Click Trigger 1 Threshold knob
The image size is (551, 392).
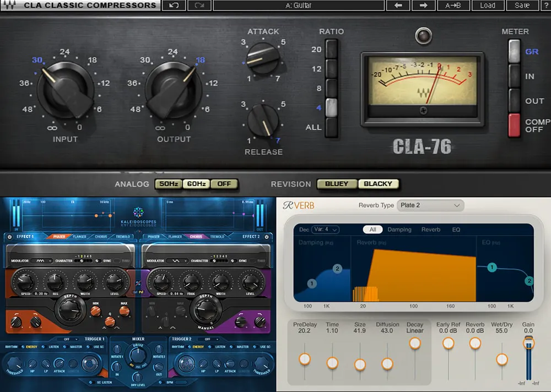tap(14, 364)
